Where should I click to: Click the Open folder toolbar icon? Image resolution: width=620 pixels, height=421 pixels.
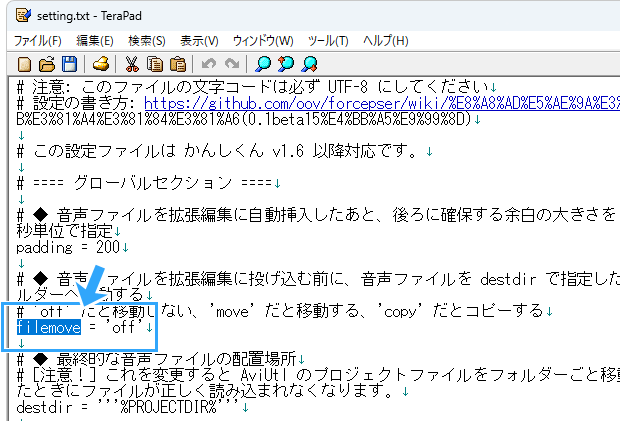click(x=47, y=64)
